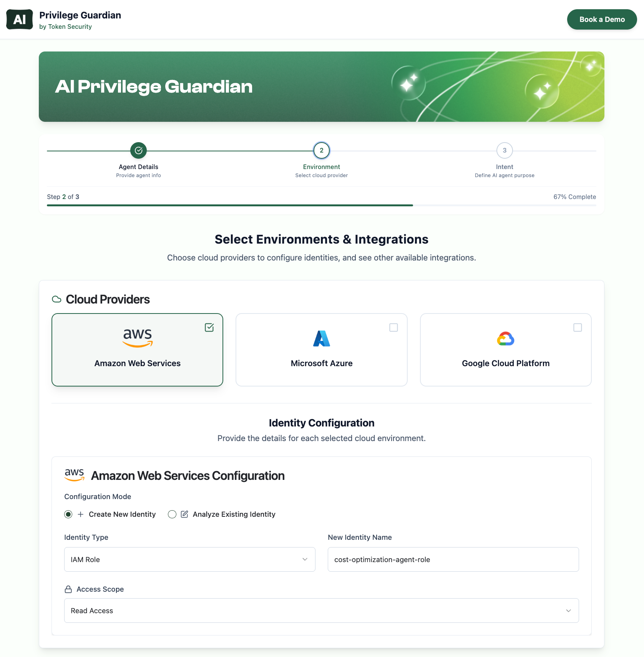
Task: Click the Intent step label
Action: (x=505, y=167)
